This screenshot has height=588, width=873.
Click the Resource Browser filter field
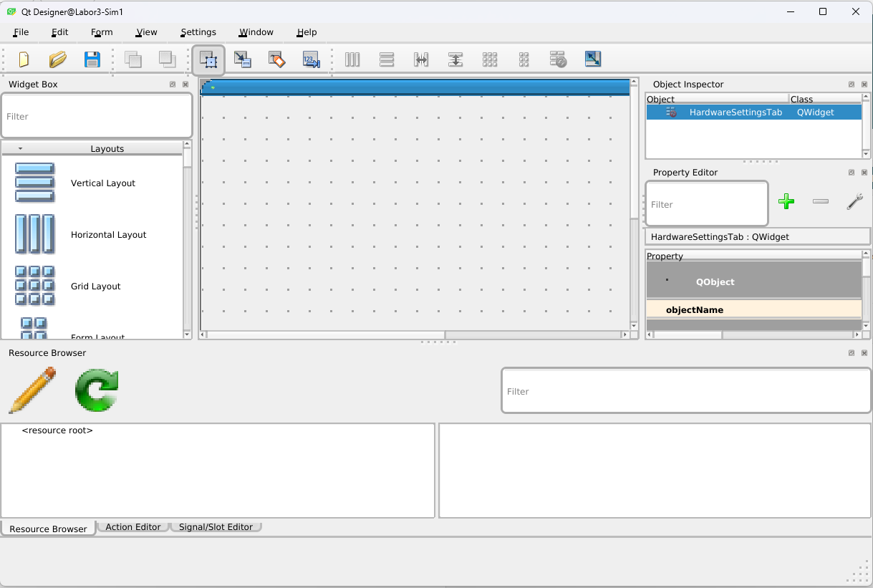click(x=686, y=391)
